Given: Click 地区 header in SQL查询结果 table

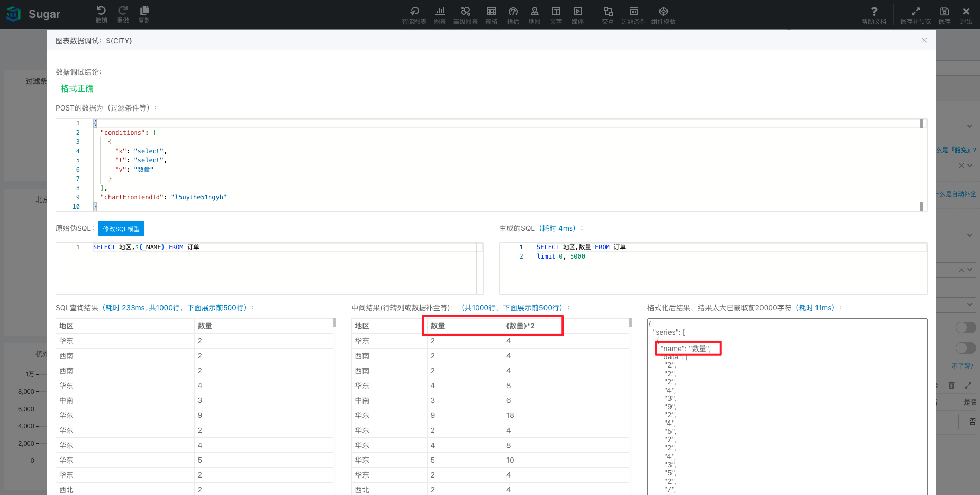Looking at the screenshot, I should 66,326.
